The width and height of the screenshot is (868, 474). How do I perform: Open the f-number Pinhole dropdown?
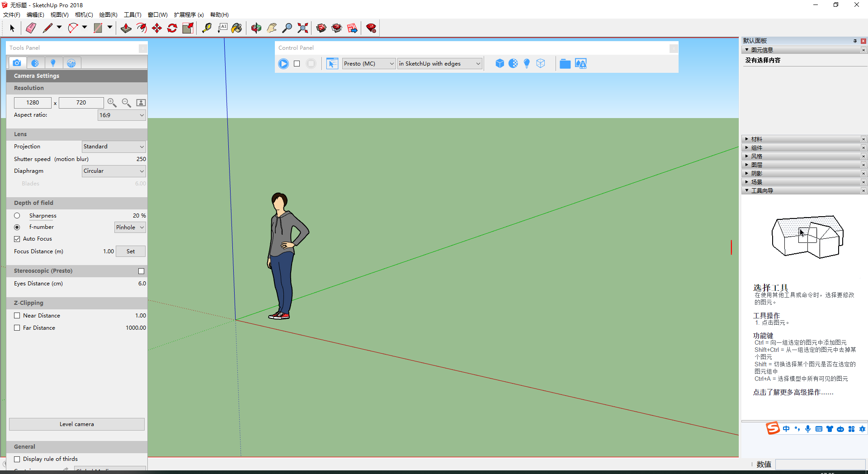click(x=130, y=228)
